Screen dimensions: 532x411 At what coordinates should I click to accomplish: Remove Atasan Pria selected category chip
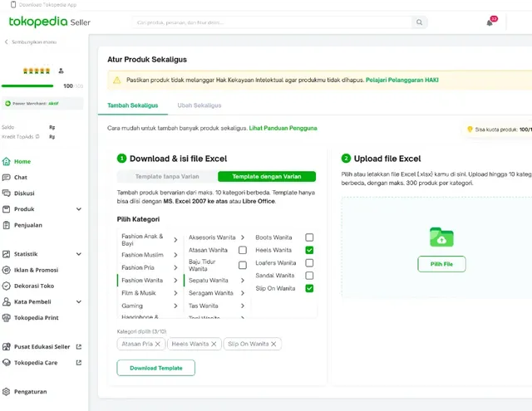(x=157, y=344)
